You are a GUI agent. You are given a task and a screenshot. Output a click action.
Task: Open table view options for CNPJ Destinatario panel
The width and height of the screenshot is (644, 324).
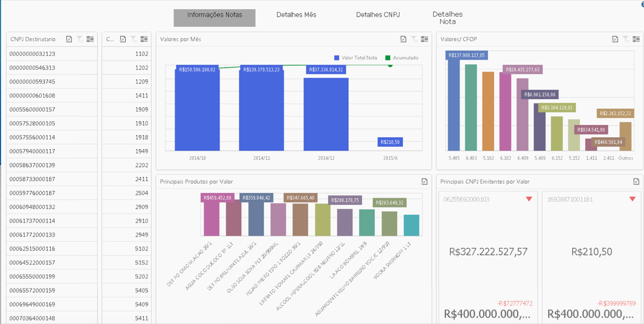click(x=89, y=39)
